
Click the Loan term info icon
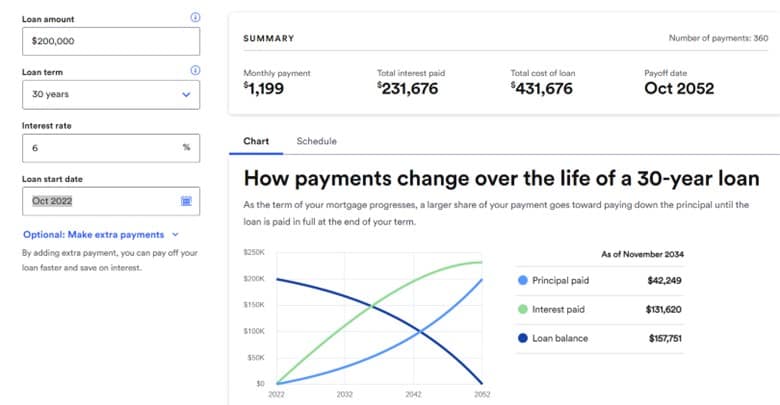click(x=195, y=71)
